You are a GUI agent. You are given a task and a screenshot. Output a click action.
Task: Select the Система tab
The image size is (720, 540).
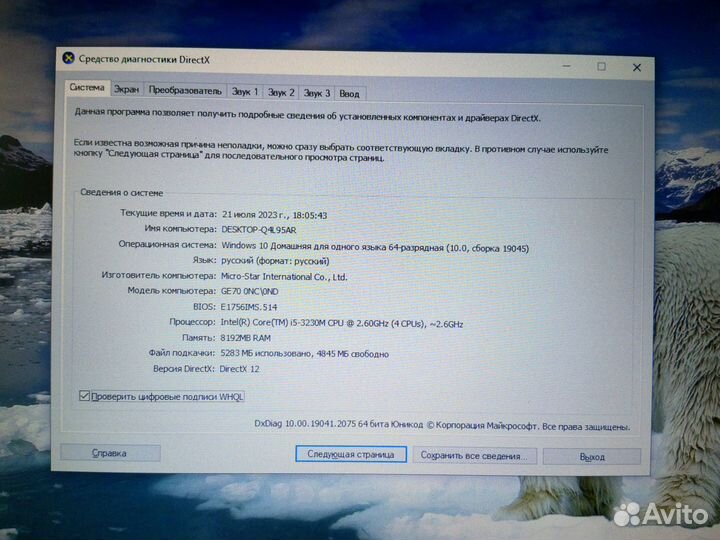point(87,87)
